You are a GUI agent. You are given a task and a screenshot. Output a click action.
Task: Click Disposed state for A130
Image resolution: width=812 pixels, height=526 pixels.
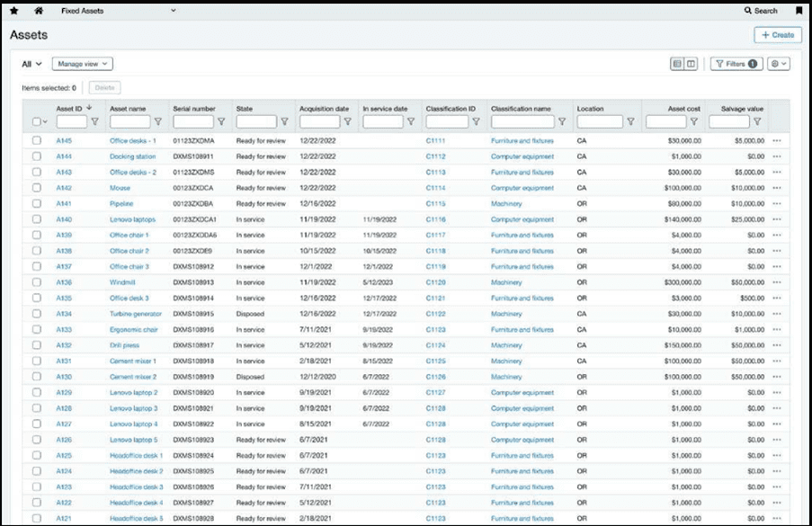point(250,377)
